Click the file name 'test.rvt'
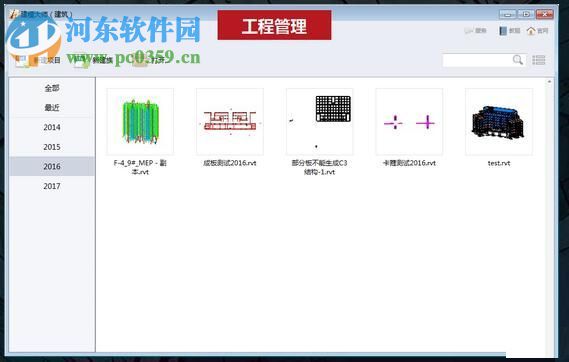The height and width of the screenshot is (362, 569). click(499, 163)
